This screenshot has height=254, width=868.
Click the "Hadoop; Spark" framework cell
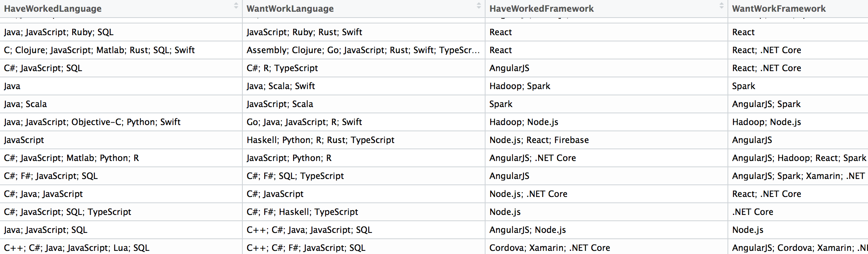pos(519,86)
